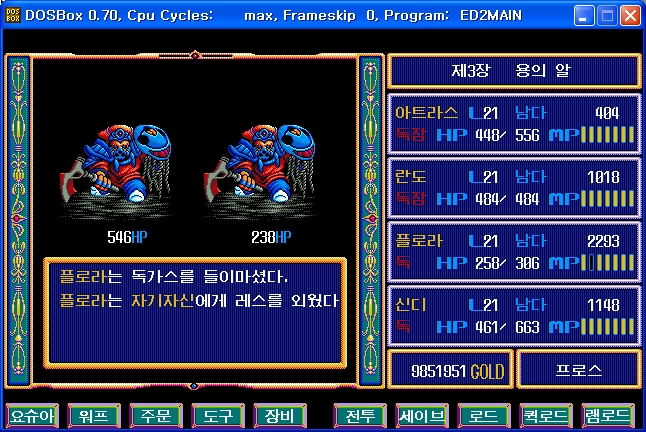646x432 pixels.
Task: Click the 세이브 save button
Action: tap(422, 416)
